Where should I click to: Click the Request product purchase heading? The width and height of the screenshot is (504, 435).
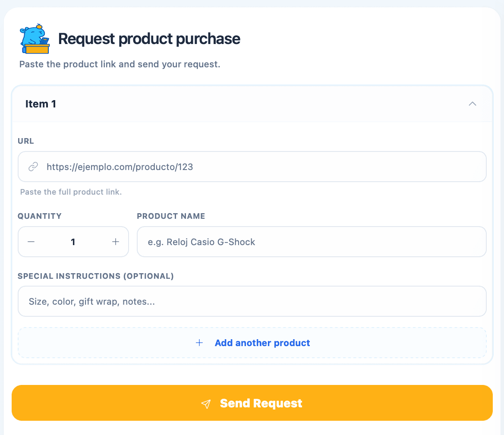(x=149, y=39)
